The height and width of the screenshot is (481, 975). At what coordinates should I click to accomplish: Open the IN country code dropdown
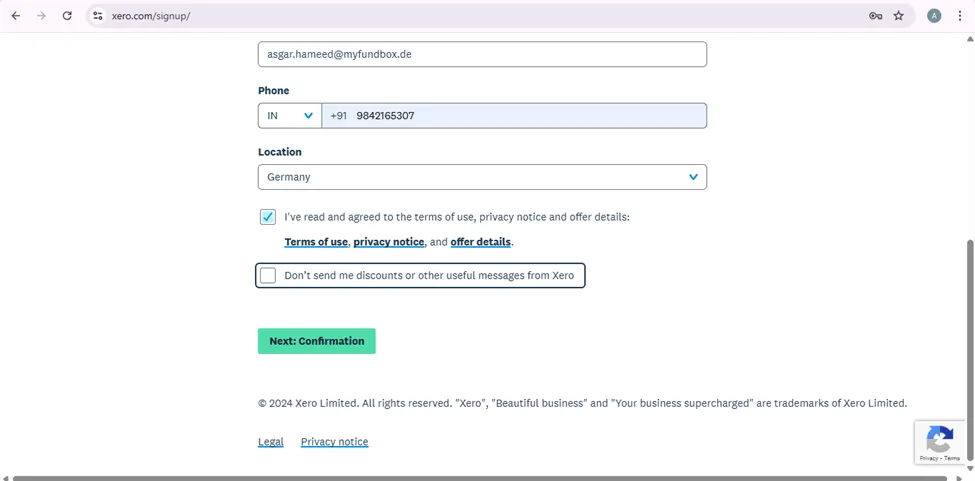290,116
